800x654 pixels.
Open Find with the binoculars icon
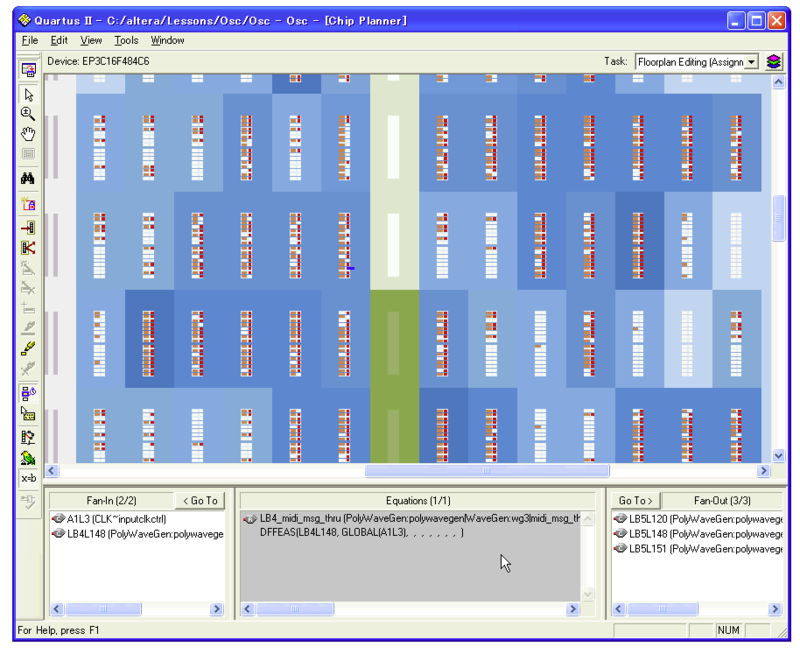pos(28,178)
